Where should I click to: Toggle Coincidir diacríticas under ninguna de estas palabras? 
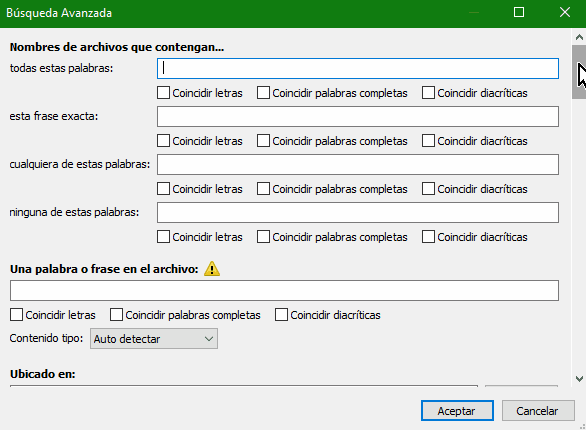click(x=428, y=237)
